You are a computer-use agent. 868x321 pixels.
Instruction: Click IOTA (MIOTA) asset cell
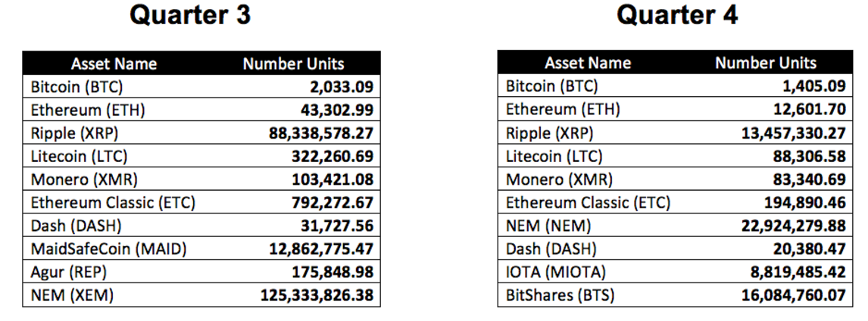click(556, 272)
